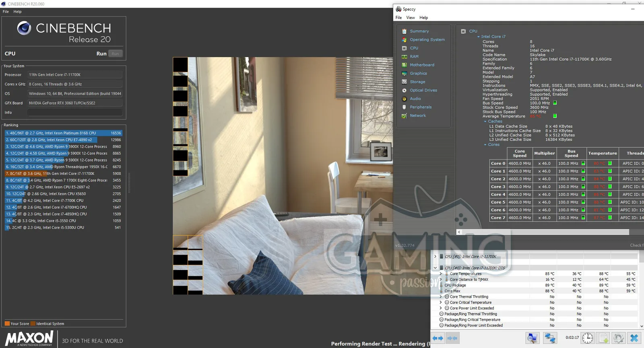The image size is (644, 348).
Task: Click the logging sheet-with-plus icon
Action: pos(603,338)
